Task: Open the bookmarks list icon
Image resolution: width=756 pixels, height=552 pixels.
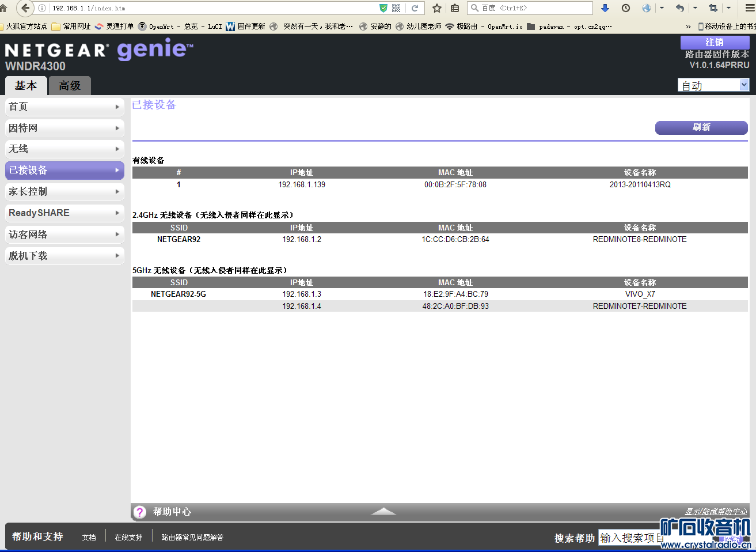Action: tap(455, 8)
